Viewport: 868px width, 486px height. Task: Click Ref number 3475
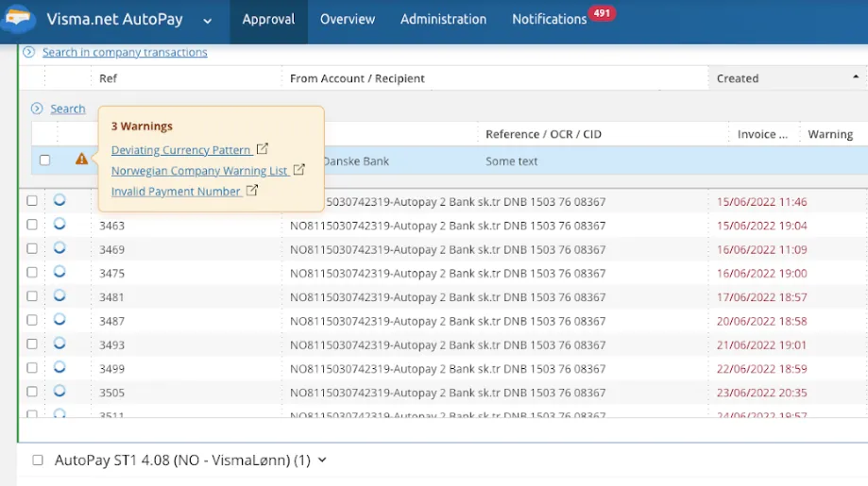point(111,273)
